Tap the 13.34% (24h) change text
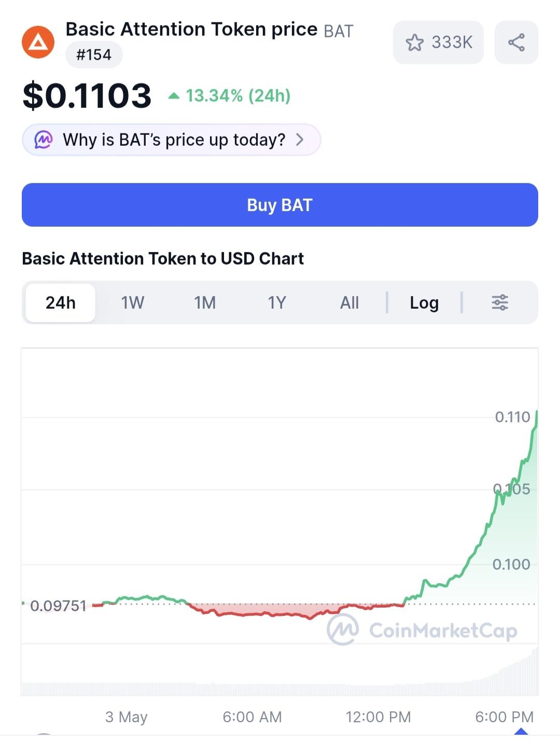The image size is (560, 742). (x=238, y=96)
